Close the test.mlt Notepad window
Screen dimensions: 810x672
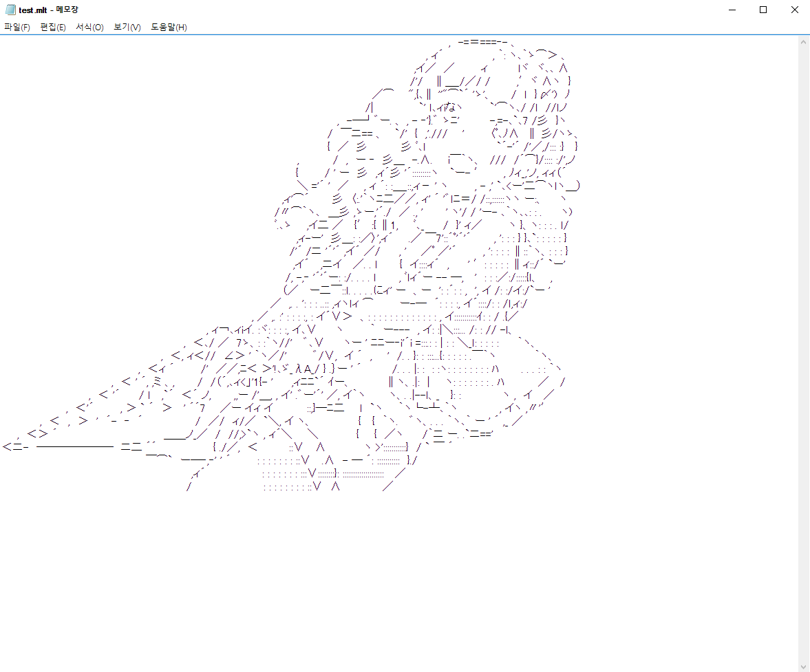[x=794, y=10]
